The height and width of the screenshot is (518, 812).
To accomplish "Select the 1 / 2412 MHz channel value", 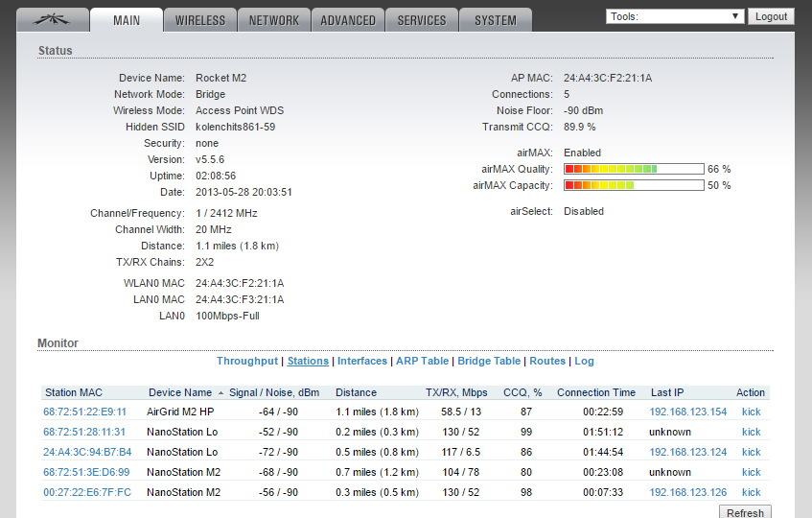I will (226, 213).
